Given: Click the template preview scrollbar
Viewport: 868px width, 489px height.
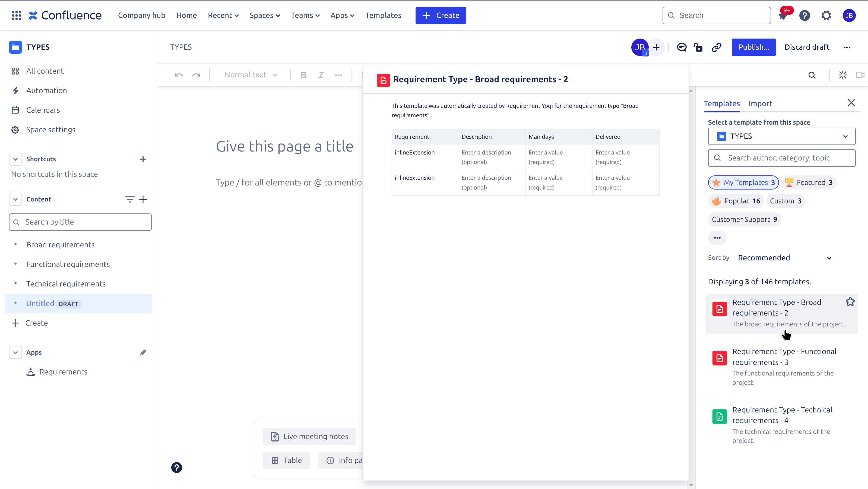Looking at the screenshot, I should tap(691, 286).
